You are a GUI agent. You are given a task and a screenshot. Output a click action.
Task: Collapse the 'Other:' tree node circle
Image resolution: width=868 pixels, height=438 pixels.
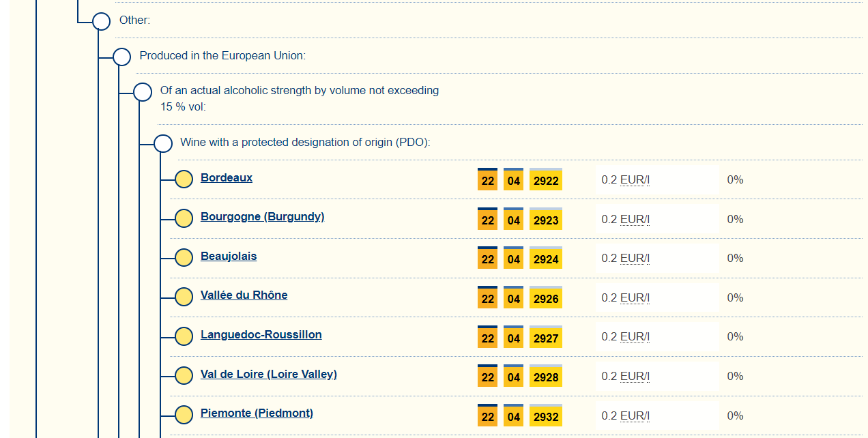pyautogui.click(x=101, y=21)
